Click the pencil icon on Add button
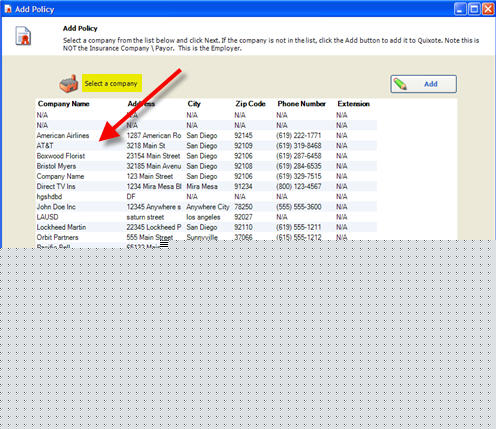The image size is (496, 429). point(400,84)
